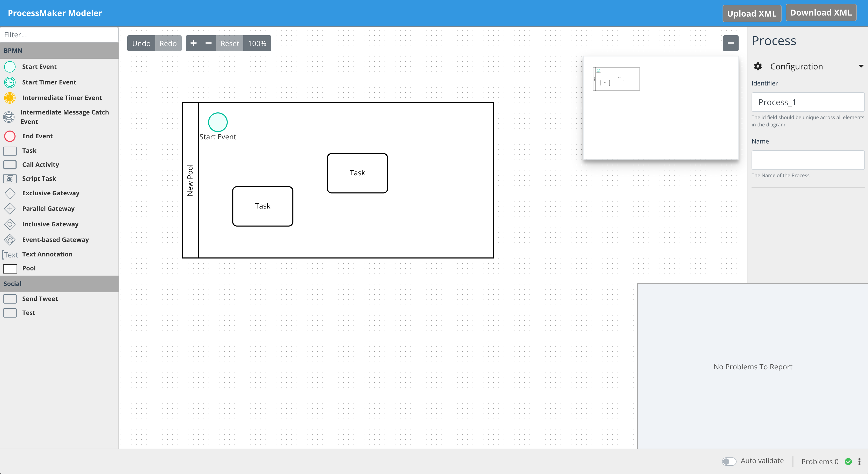The width and height of the screenshot is (868, 474).
Task: Click the Upload XML button
Action: (752, 13)
